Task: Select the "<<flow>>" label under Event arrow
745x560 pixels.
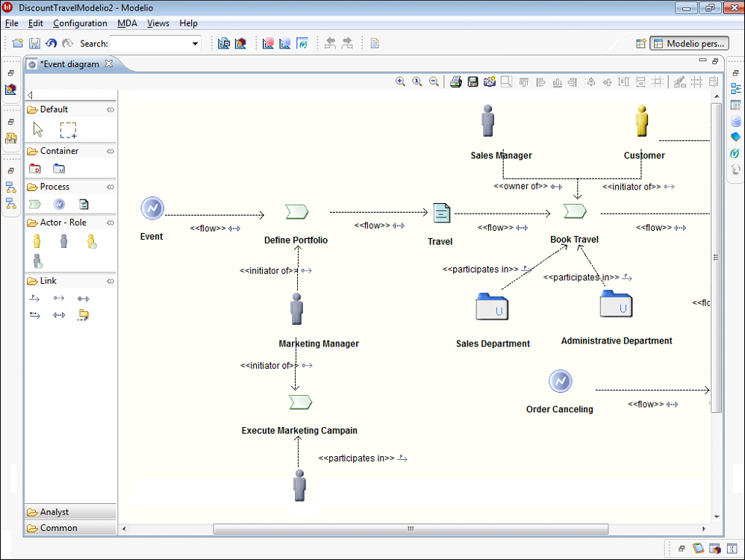Action: coord(208,228)
